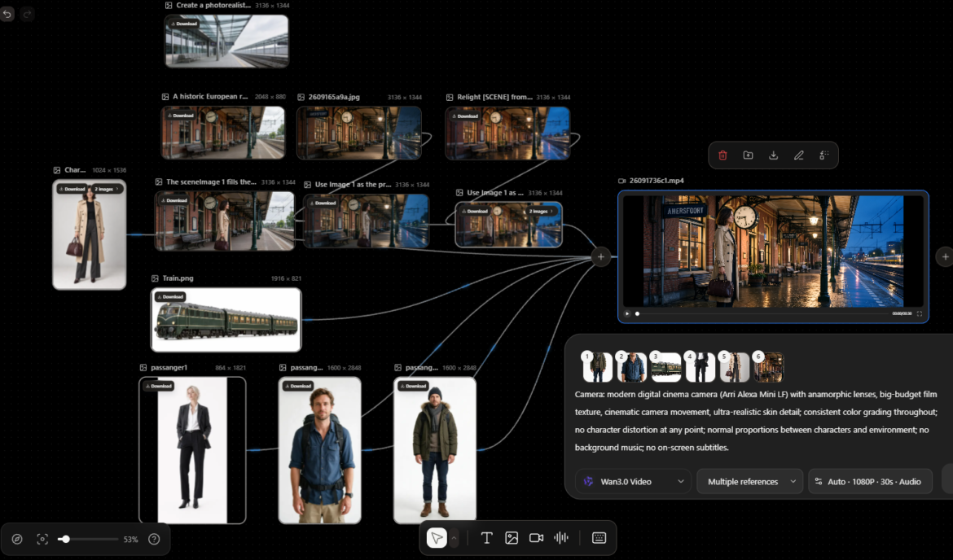Open the help question mark icon
953x560 pixels.
point(154,539)
